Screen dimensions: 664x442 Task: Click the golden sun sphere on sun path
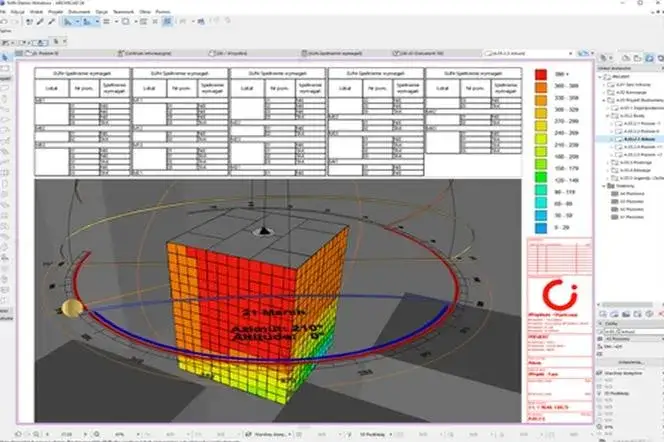point(72,308)
